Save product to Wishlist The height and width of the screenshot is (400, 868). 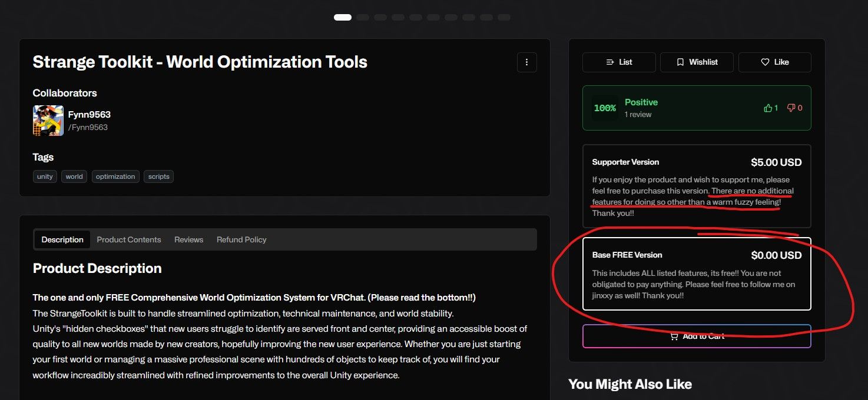(697, 62)
